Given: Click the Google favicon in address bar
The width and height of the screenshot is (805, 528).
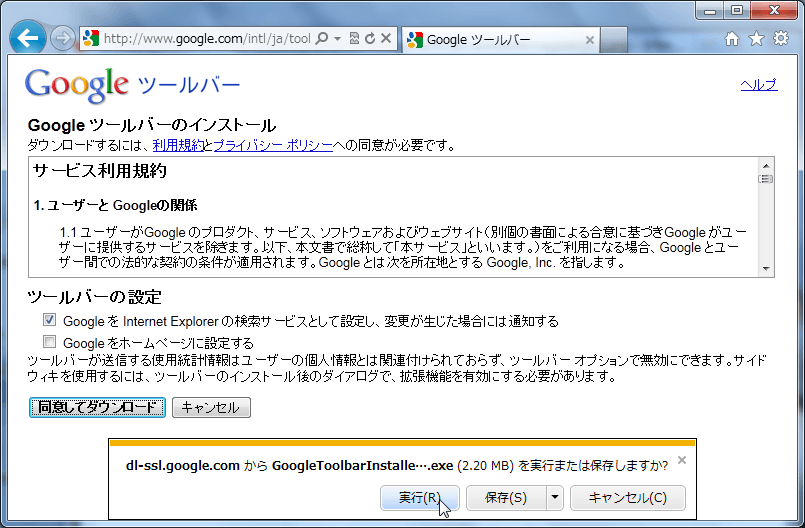Looking at the screenshot, I should [x=91, y=39].
